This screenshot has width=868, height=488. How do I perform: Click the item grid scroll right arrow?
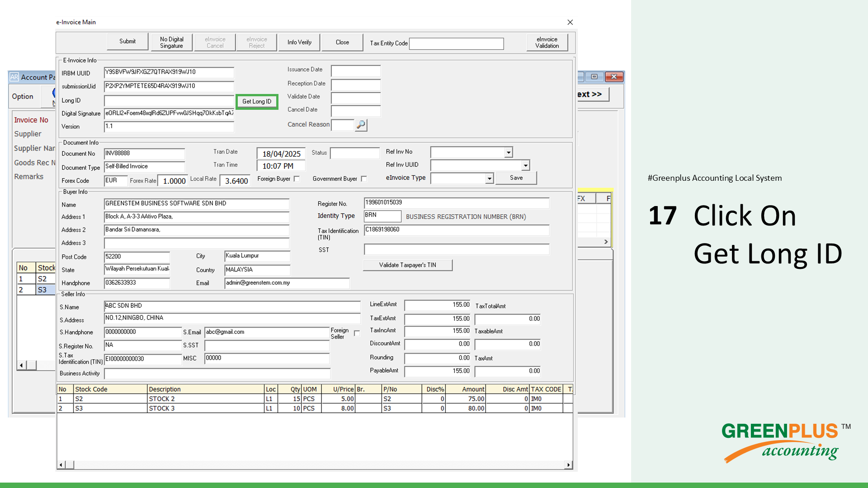568,465
